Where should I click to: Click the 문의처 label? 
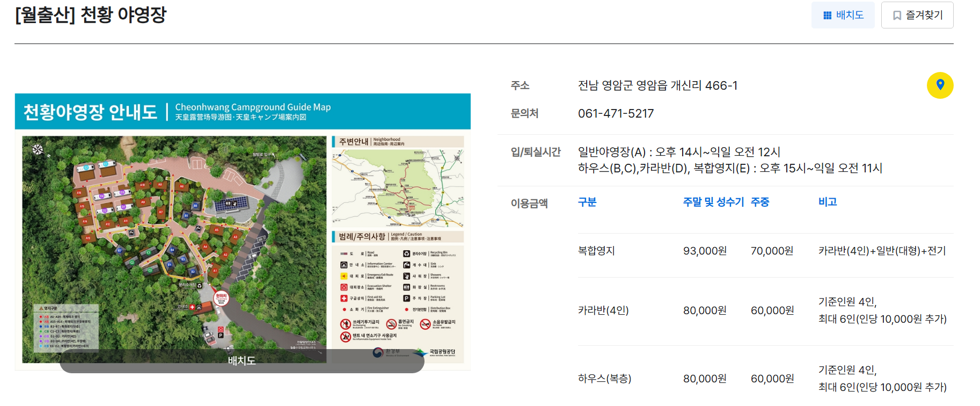(x=524, y=113)
